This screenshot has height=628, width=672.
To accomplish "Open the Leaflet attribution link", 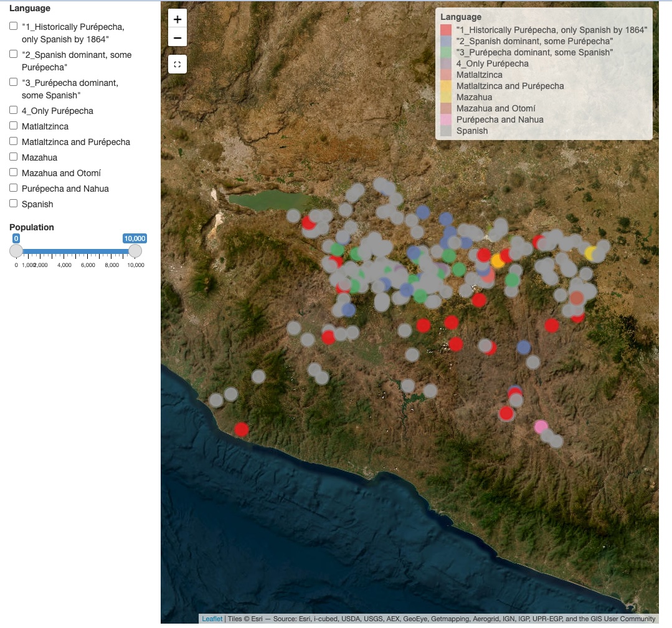I will coord(212,619).
